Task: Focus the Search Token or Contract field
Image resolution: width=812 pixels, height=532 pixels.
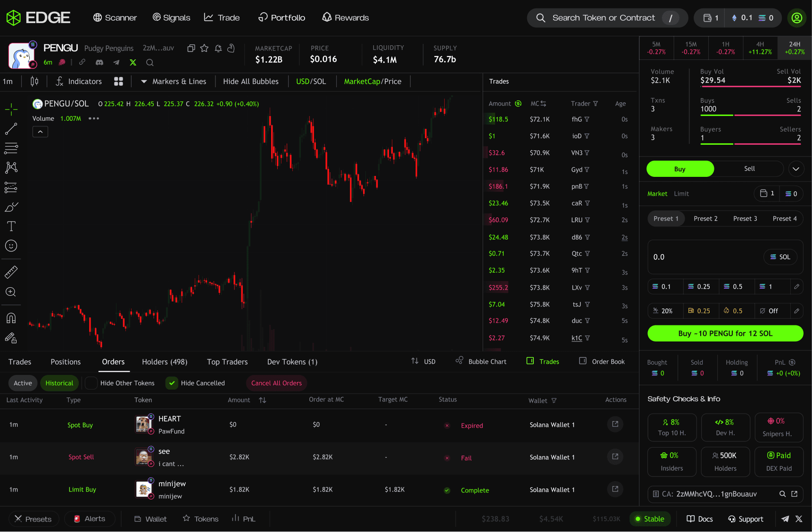Action: point(607,18)
